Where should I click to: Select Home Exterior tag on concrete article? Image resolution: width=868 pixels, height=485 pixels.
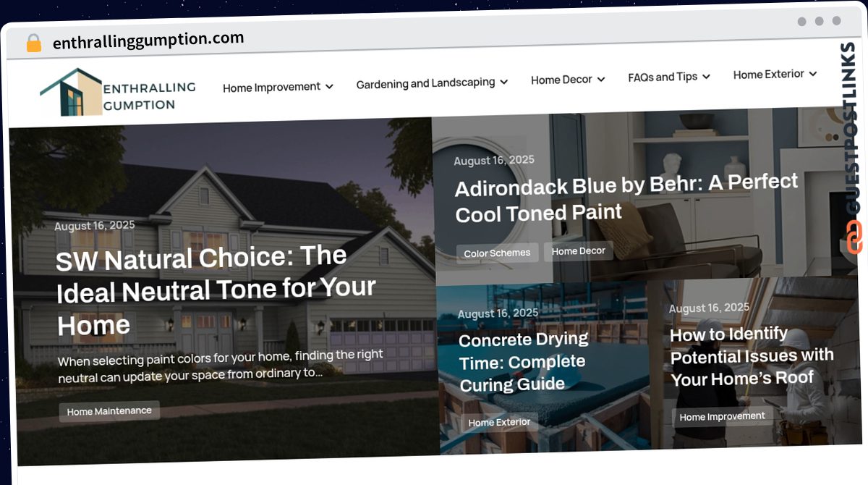499,422
